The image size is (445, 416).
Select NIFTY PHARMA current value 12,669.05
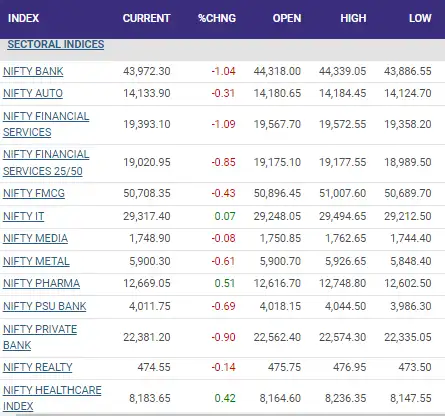tap(147, 283)
